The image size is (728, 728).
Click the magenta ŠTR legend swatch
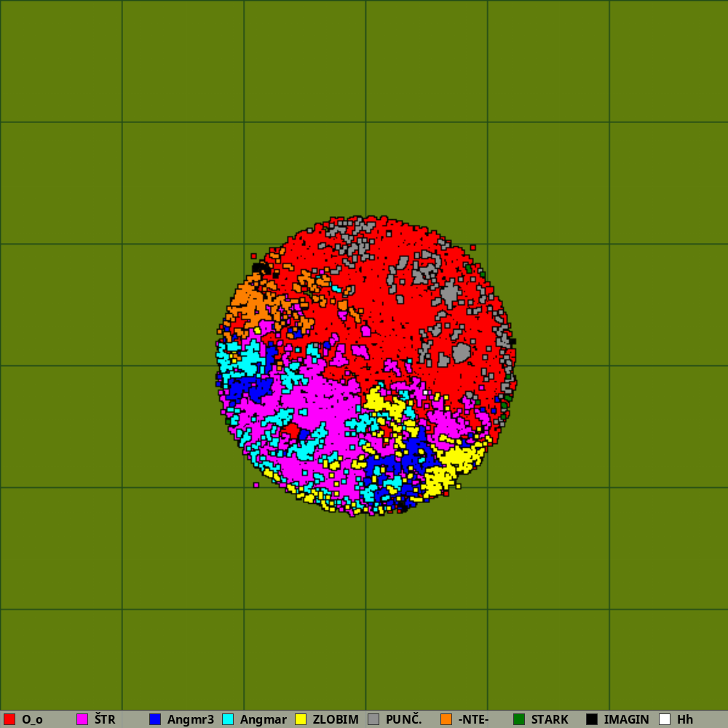82,719
